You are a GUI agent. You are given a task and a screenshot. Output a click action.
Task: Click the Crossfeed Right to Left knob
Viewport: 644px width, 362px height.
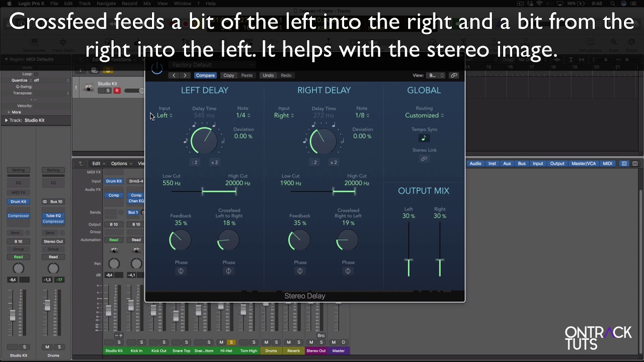tap(348, 240)
